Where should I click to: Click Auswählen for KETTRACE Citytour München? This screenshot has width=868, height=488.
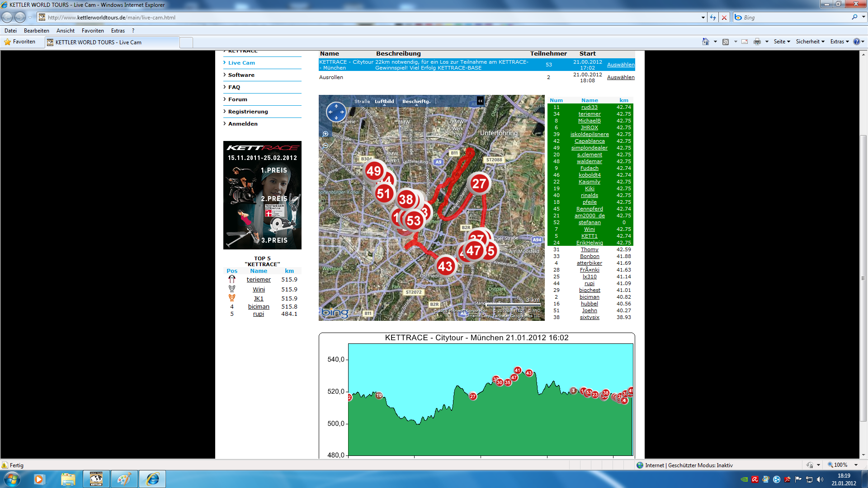621,65
